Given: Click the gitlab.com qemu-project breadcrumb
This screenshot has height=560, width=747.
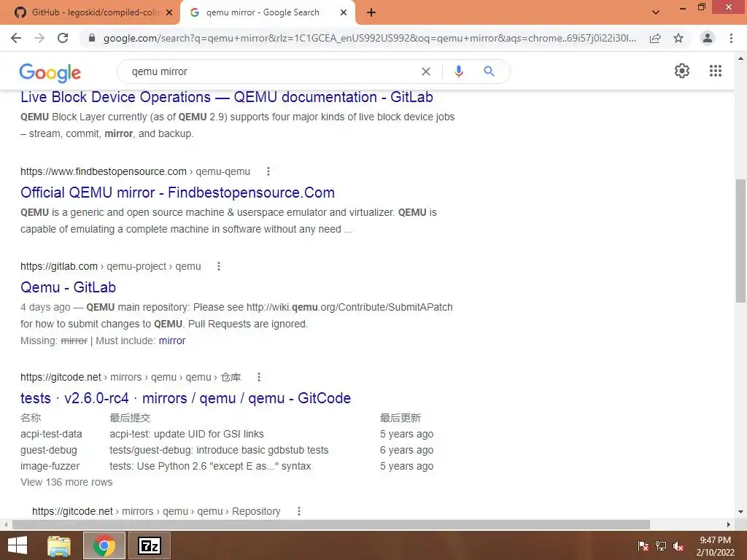Looking at the screenshot, I should [111, 266].
